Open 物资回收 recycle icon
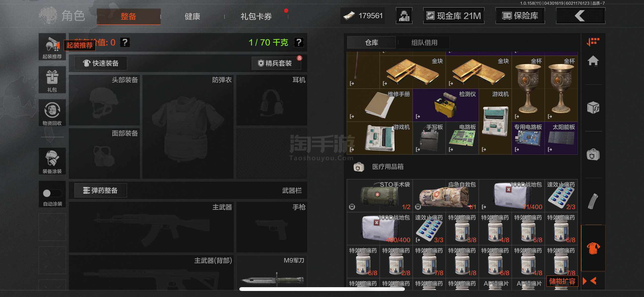The height and width of the screenshot is (297, 644). pos(52,113)
